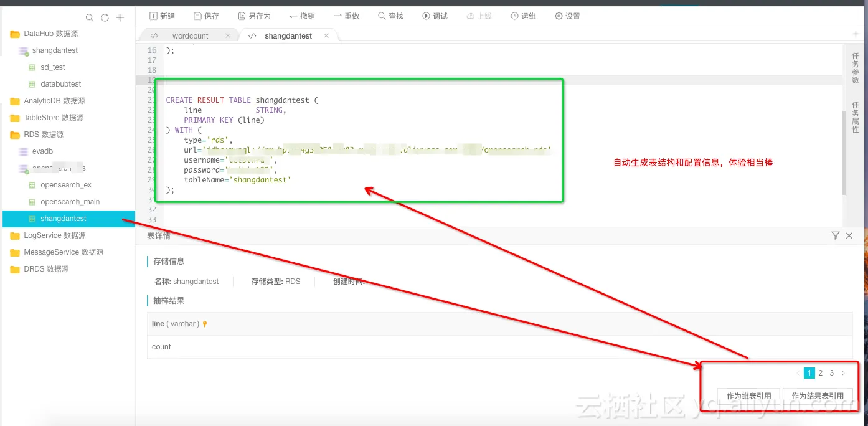Go to pagination page 1
The image size is (868, 426).
809,373
